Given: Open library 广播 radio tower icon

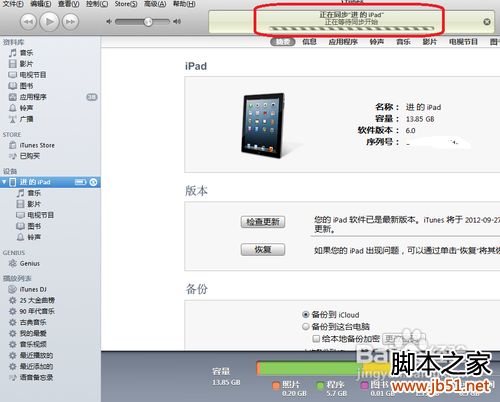Looking at the screenshot, I should click(13, 119).
